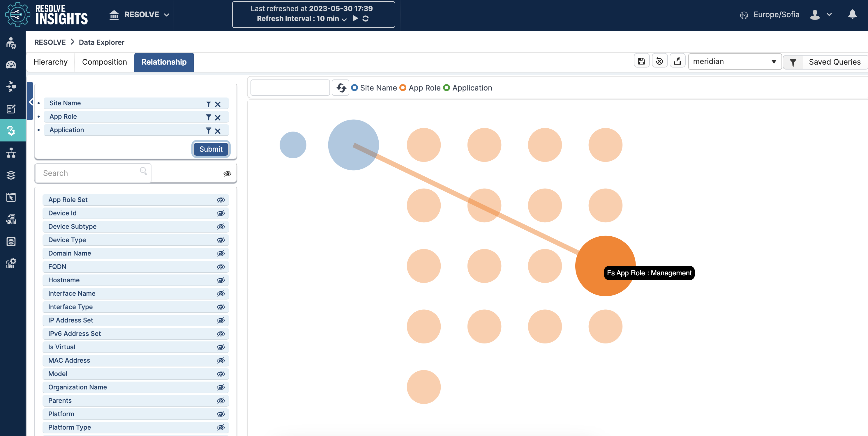Screen dimensions: 868x436
Task: Toggle visibility of Hostname attribute
Action: pos(221,280)
